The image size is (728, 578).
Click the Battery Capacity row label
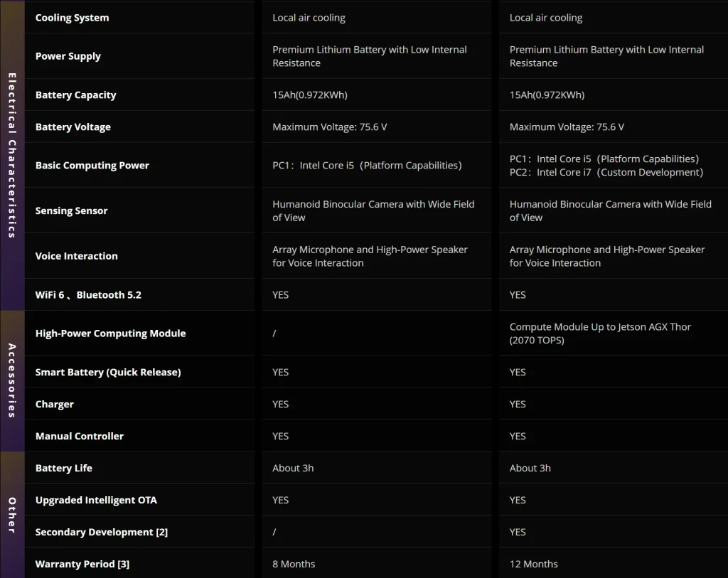tap(75, 95)
